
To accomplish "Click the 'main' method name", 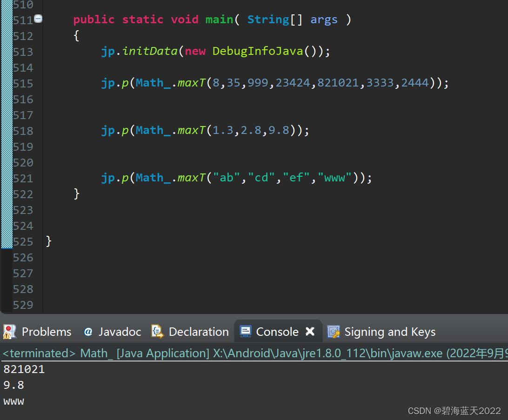I will 219,20.
